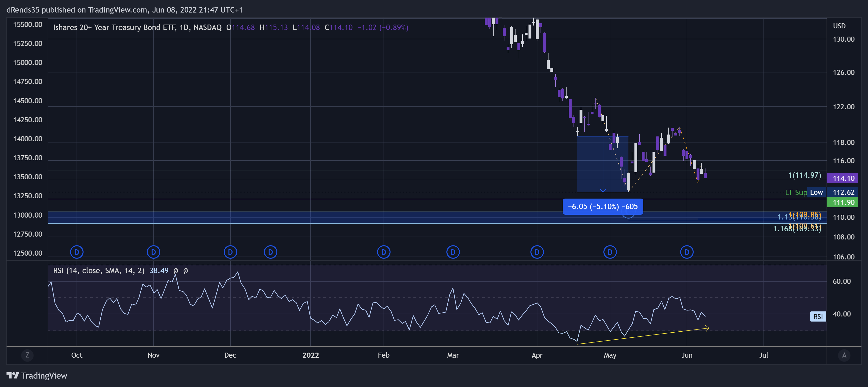Click the 60.00 RSI axis label
868x387 pixels.
[842, 281]
